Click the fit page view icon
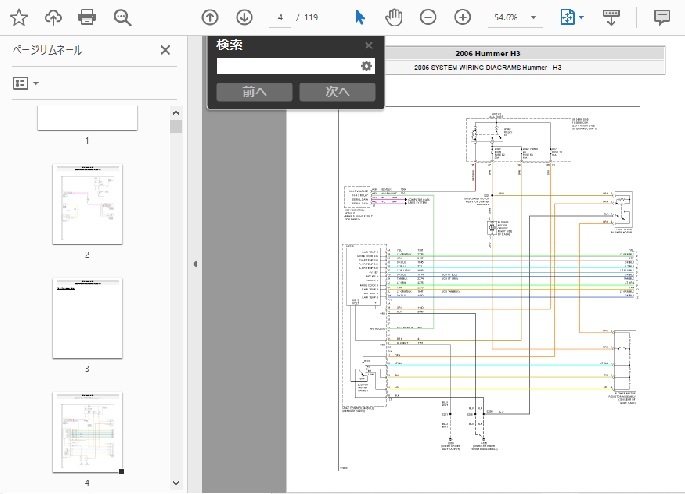Viewport: 685px width, 494px height. tap(567, 17)
